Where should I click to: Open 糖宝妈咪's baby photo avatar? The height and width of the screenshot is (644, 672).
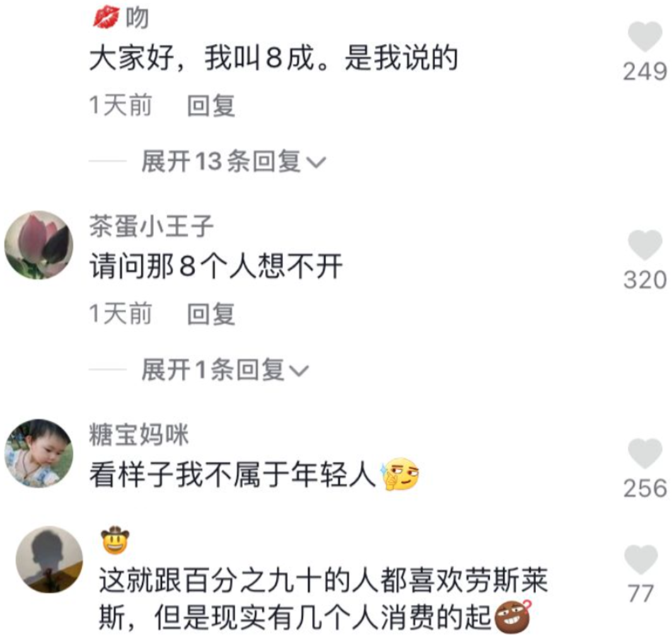tap(38, 453)
